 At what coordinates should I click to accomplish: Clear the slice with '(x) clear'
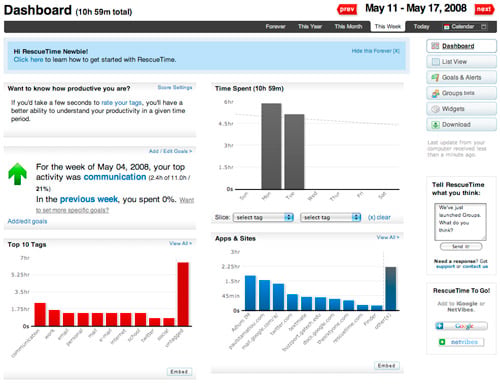tap(379, 217)
